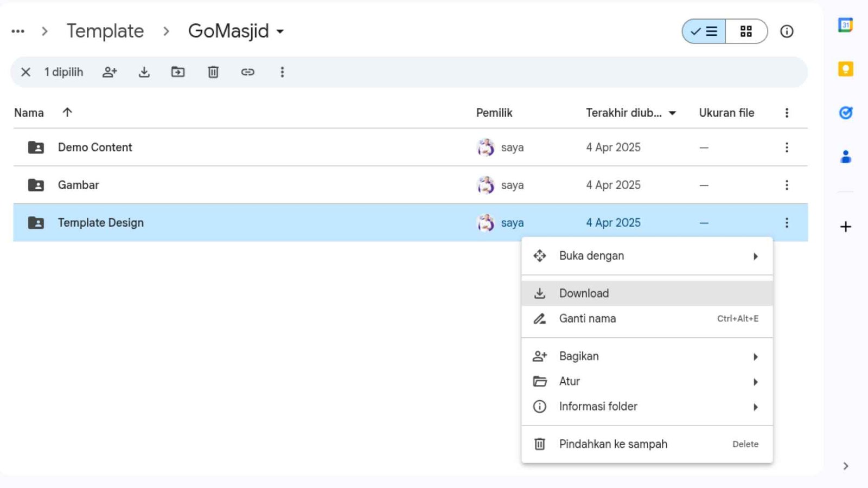Viewport: 868px width, 488px height.
Task: Clear selection with the X icon
Action: [25, 72]
